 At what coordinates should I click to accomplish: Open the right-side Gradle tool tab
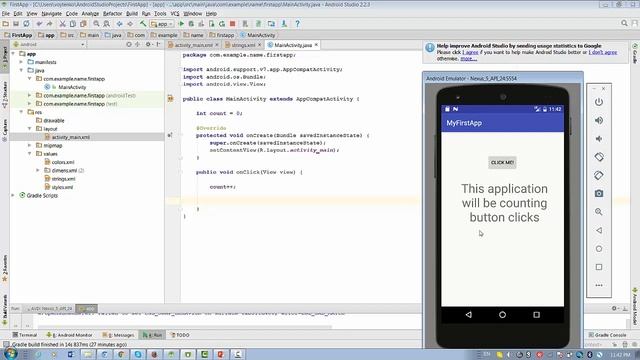tap(635, 54)
